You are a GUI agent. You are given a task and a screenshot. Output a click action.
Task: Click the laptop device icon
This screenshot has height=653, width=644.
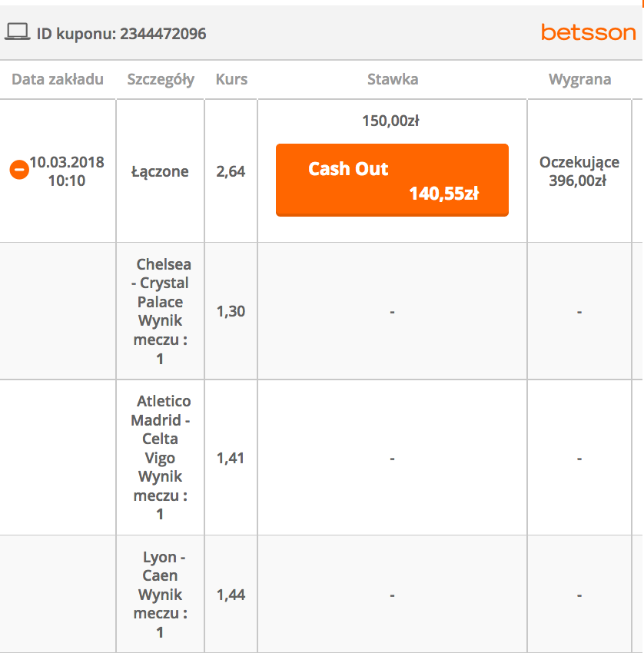(17, 32)
